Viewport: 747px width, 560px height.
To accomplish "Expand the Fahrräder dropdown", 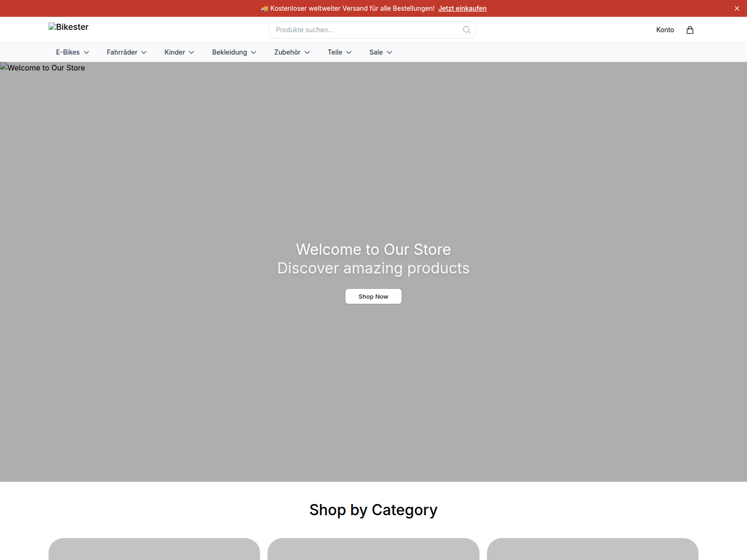I will (x=127, y=52).
